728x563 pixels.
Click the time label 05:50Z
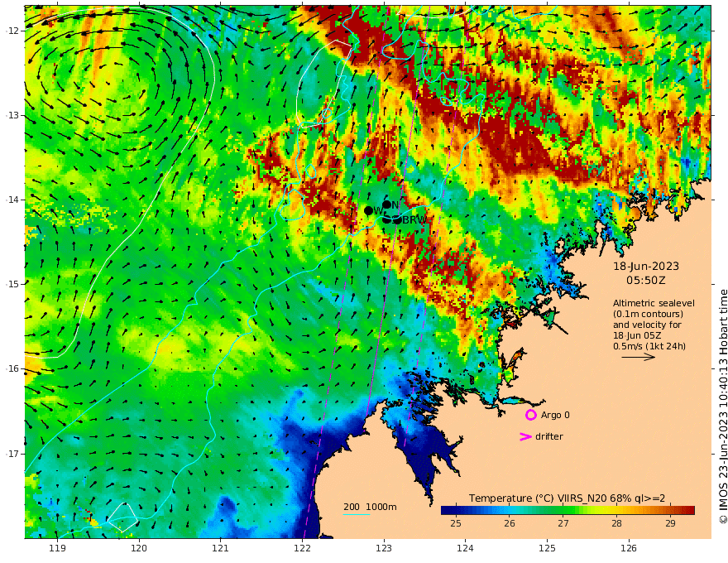point(646,281)
